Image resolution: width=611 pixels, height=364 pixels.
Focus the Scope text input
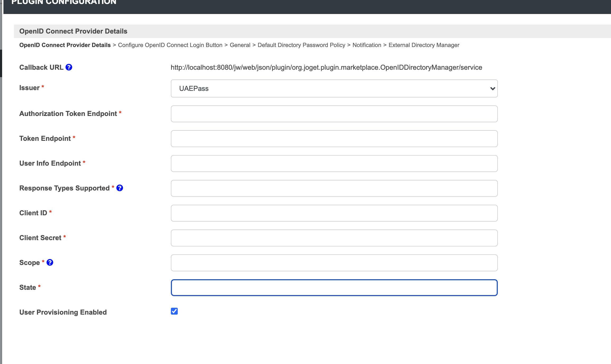[334, 263]
